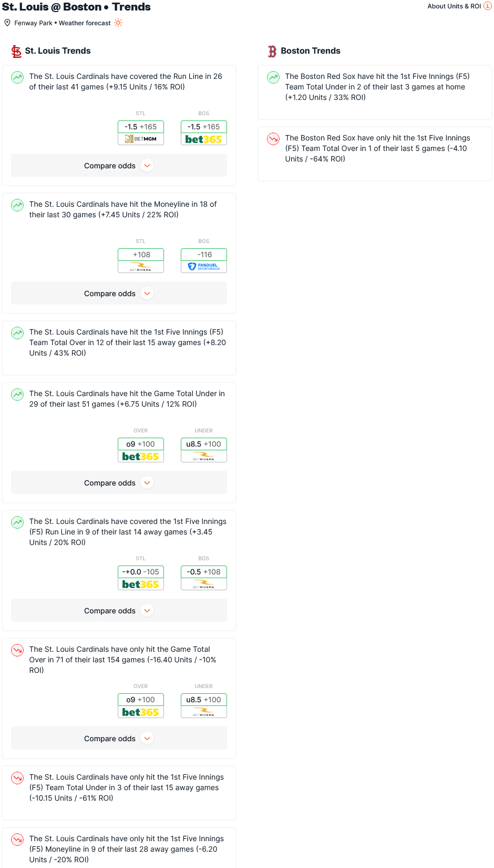Expand Compare odds under Moneyline trend

119,294
